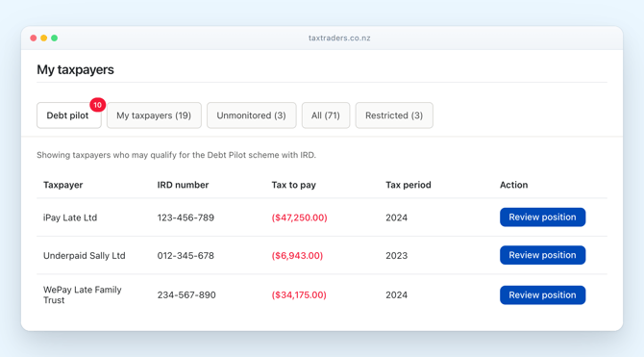Viewport: 644px width, 357px height.
Task: Review position for iPay Late Ltd
Action: tap(542, 217)
